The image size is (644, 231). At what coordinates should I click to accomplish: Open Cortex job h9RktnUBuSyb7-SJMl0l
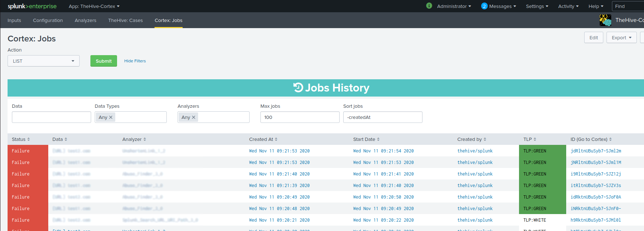596,220
